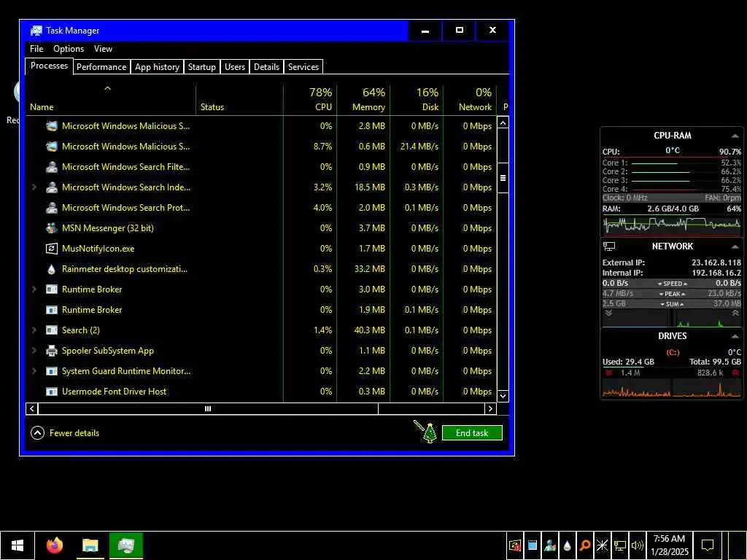
Task: Click the System Guard Runtime Monitor icon
Action: coord(52,371)
